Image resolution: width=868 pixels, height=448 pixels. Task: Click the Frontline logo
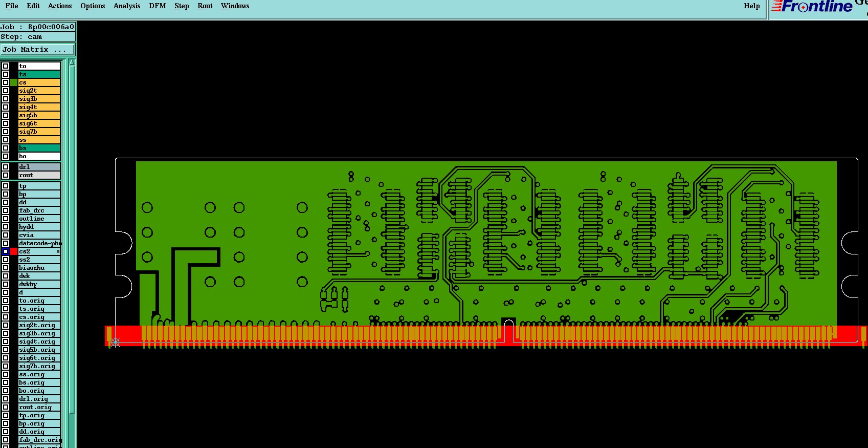[x=812, y=7]
